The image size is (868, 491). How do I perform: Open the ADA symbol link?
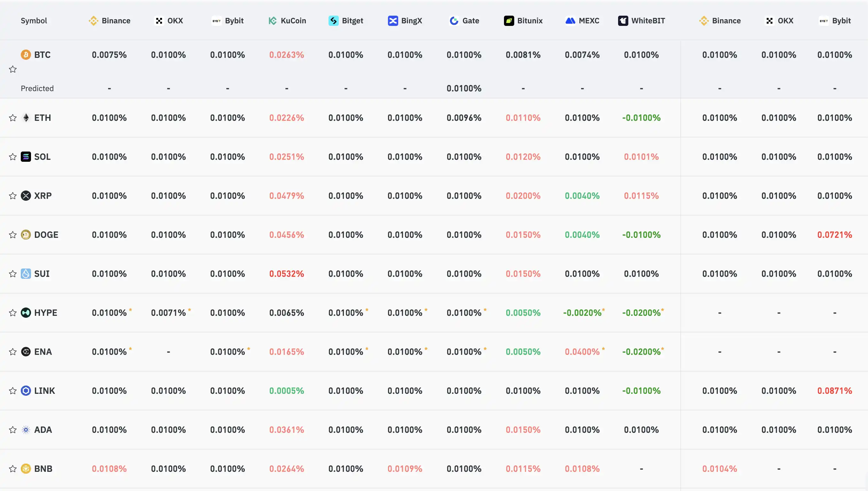(43, 430)
